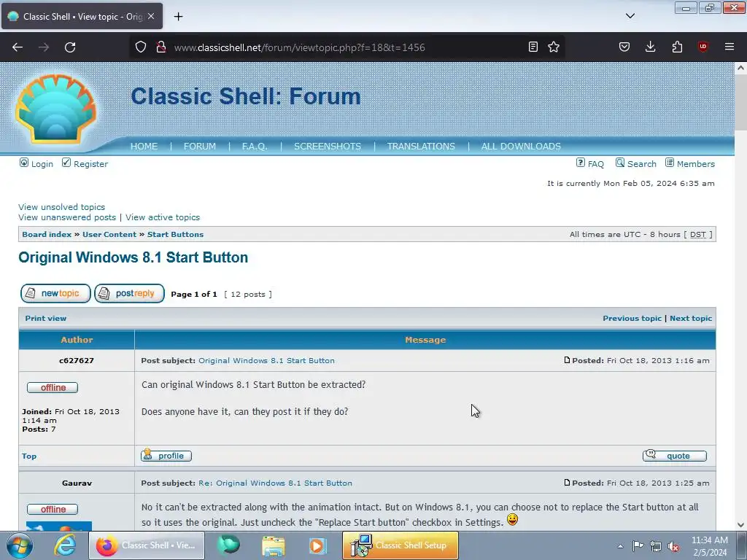This screenshot has width=747, height=560.
Task: Click the post icon beside 1:25 am timestamp
Action: (x=567, y=483)
